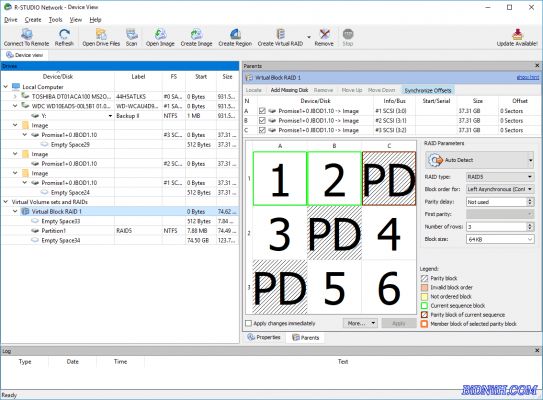Click the Connect To Remote toolbar icon
543x400 pixels.
tap(27, 34)
